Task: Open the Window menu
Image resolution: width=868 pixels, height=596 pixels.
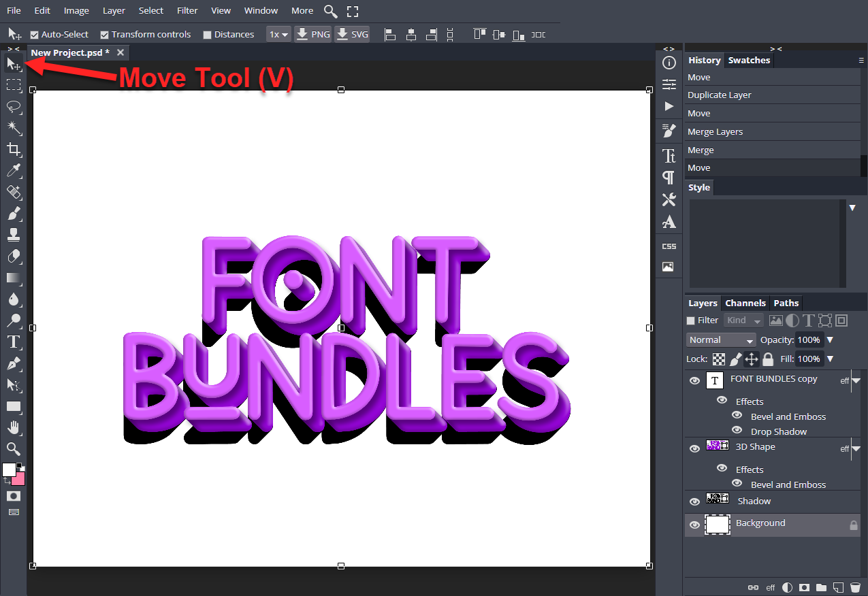Action: click(261, 10)
